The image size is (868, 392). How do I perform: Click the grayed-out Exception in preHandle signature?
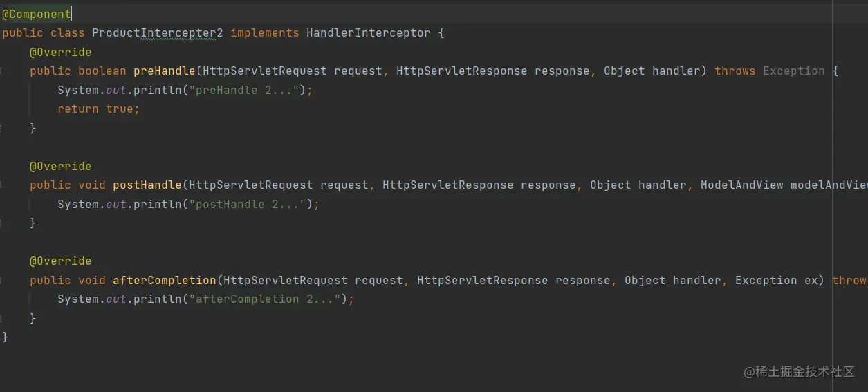pyautogui.click(x=793, y=71)
